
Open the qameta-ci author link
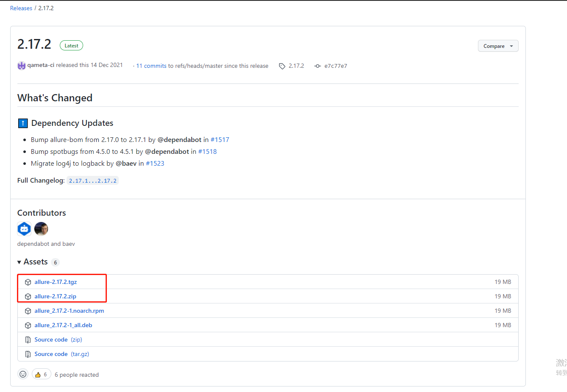point(41,65)
